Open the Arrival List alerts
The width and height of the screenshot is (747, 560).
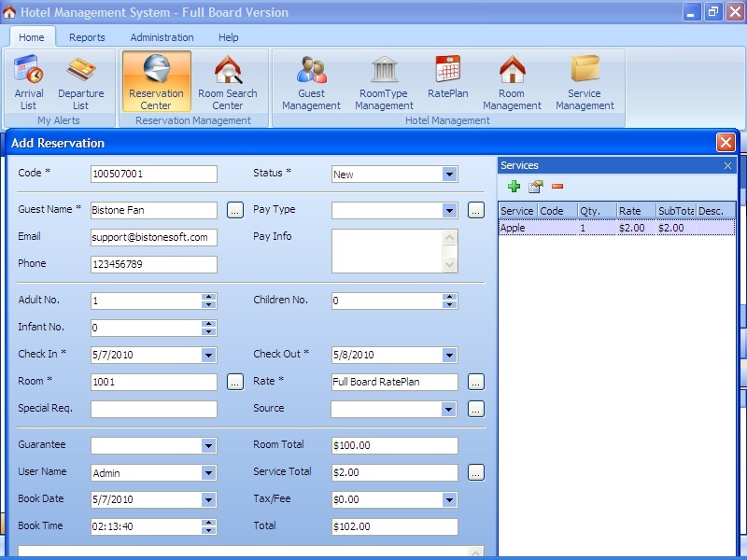29,82
